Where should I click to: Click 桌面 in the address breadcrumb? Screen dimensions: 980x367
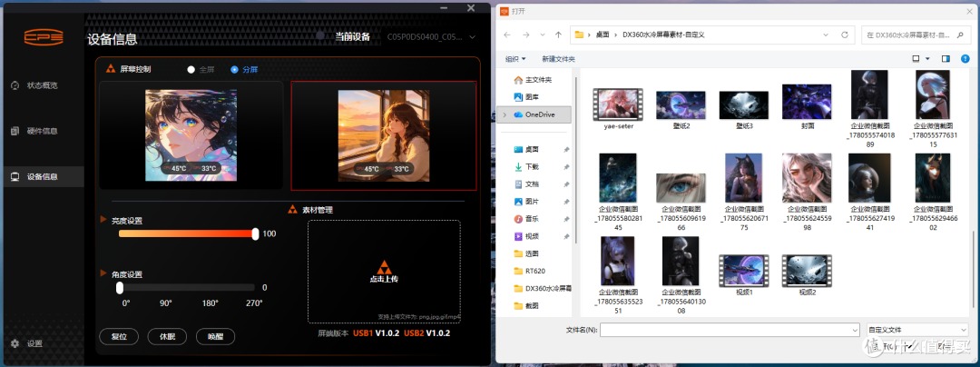pyautogui.click(x=603, y=35)
